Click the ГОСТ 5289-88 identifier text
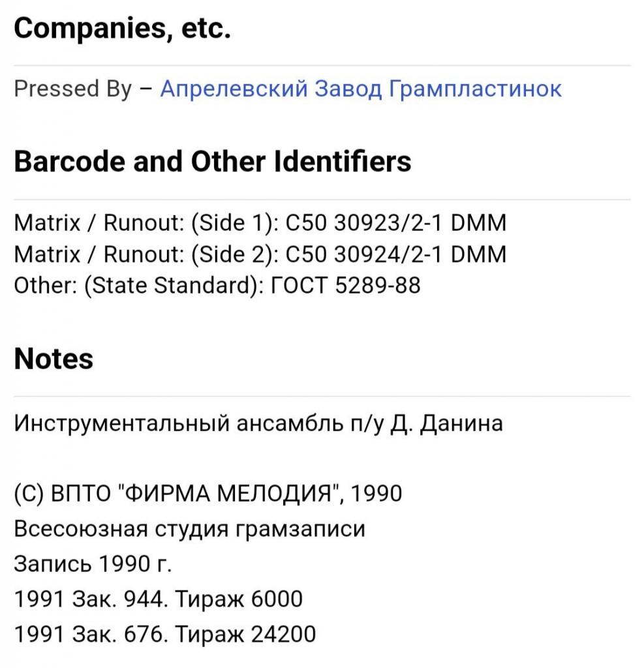 point(346,286)
